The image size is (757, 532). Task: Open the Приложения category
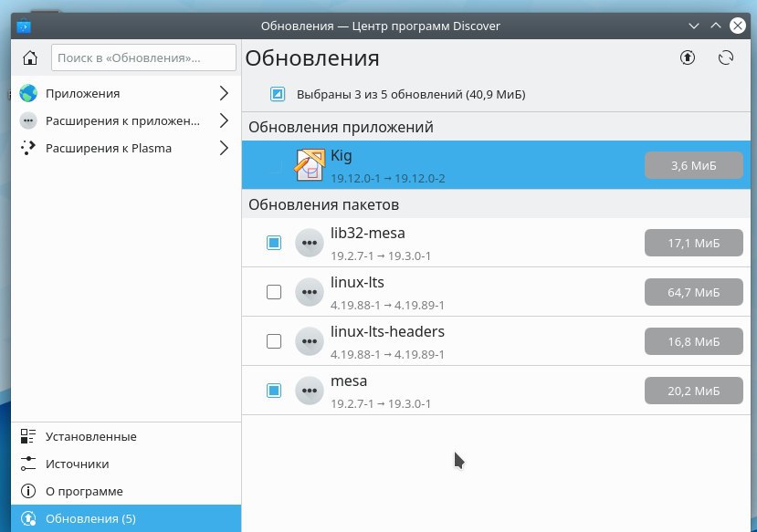click(126, 94)
